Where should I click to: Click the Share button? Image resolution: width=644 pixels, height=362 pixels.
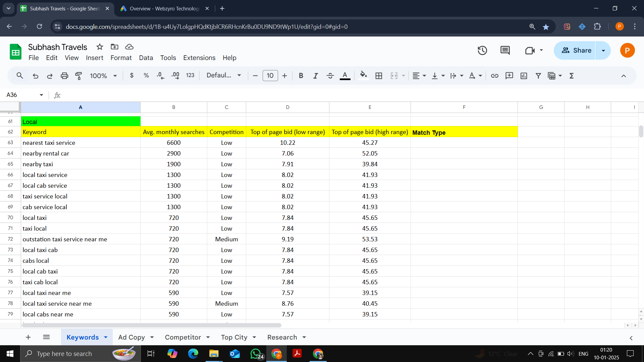pos(575,51)
